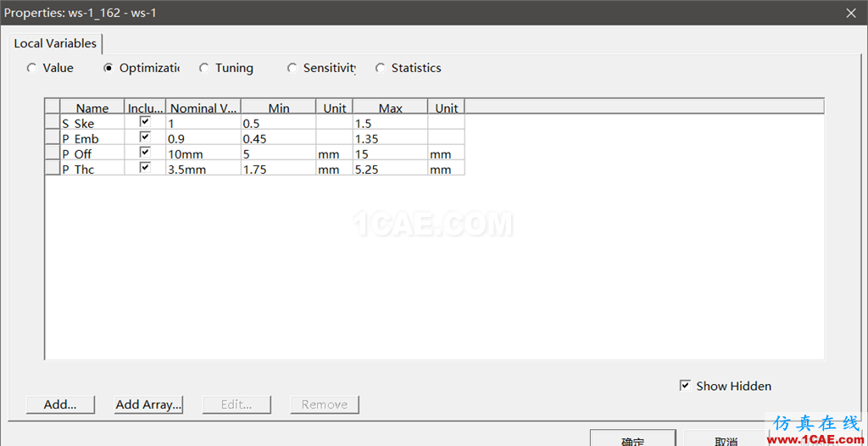Click Max value 1.5 for S_Ske

click(x=390, y=122)
